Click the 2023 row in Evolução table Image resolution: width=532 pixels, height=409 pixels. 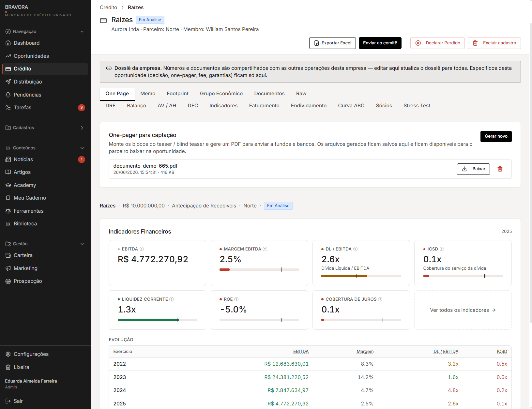coord(310,377)
